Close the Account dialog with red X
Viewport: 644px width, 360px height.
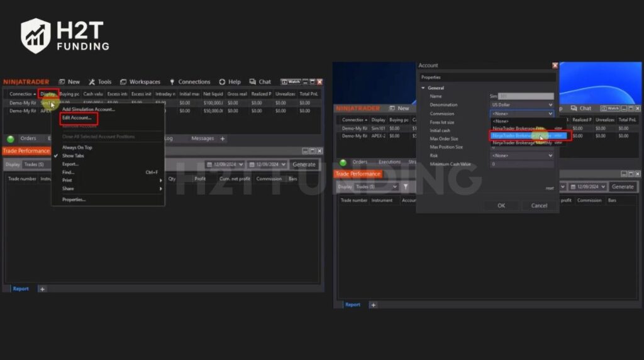pyautogui.click(x=555, y=65)
